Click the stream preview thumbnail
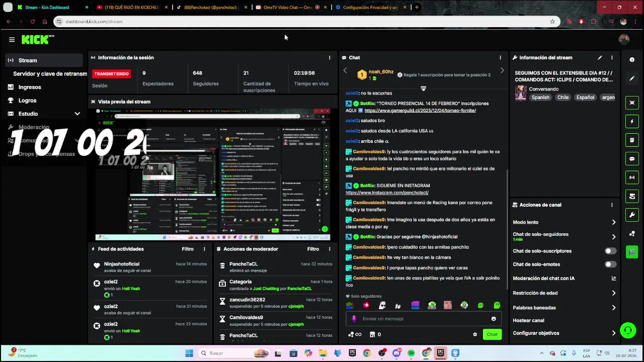Viewport: 644px width, 362px height. 213,174
